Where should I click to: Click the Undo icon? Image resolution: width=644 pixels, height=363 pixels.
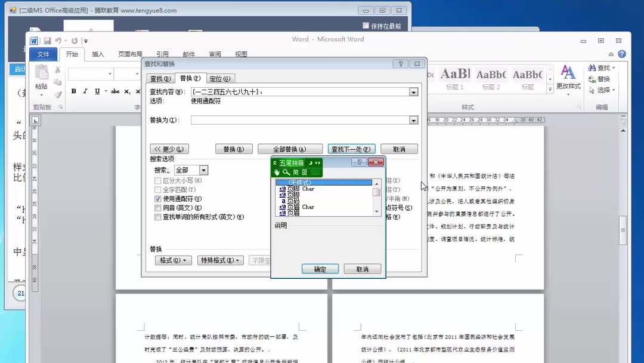pyautogui.click(x=58, y=40)
